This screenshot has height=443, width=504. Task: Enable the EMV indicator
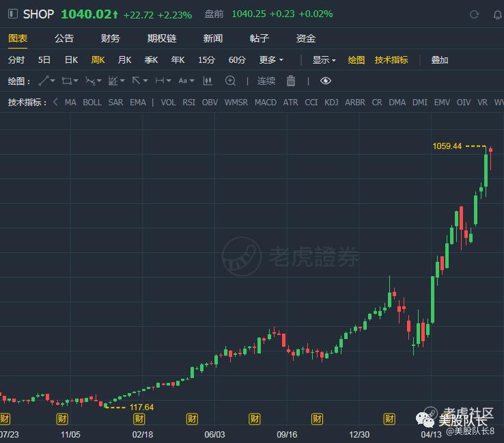pos(442,103)
